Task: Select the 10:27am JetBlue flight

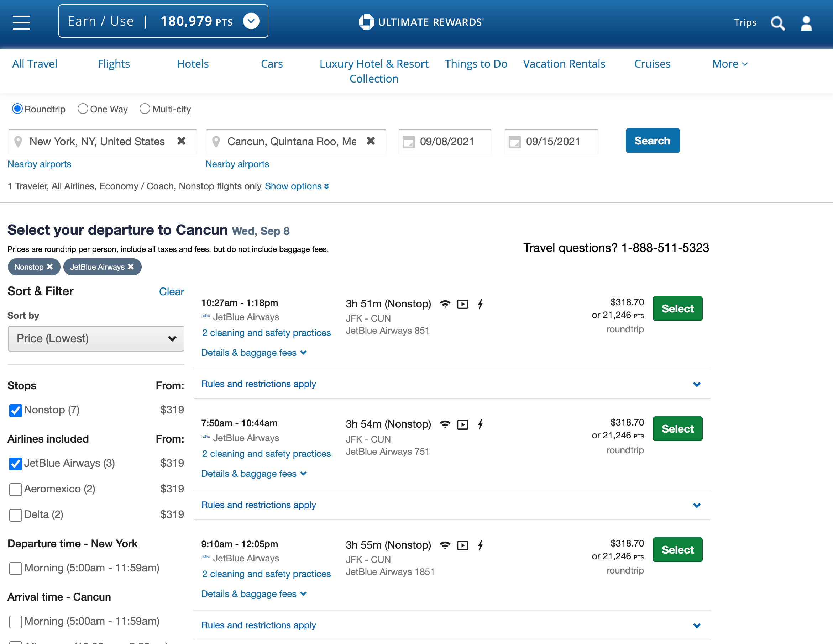Action: [x=677, y=308]
